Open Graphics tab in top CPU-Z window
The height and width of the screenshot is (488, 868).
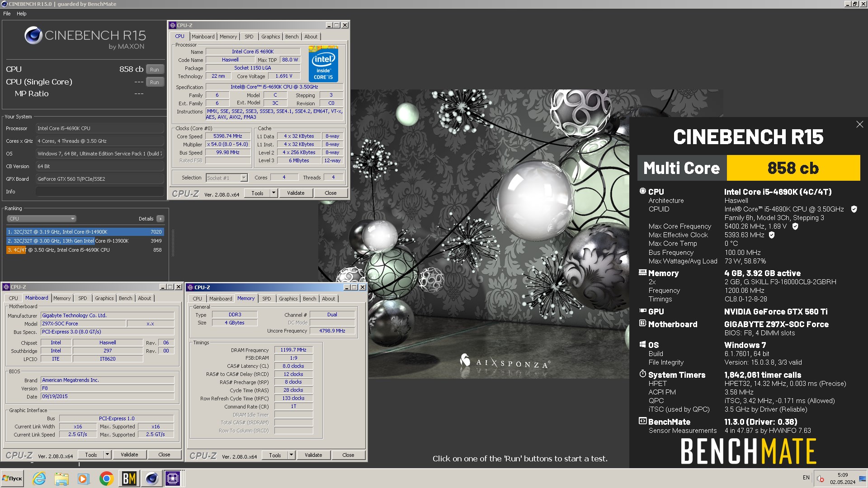coord(271,37)
